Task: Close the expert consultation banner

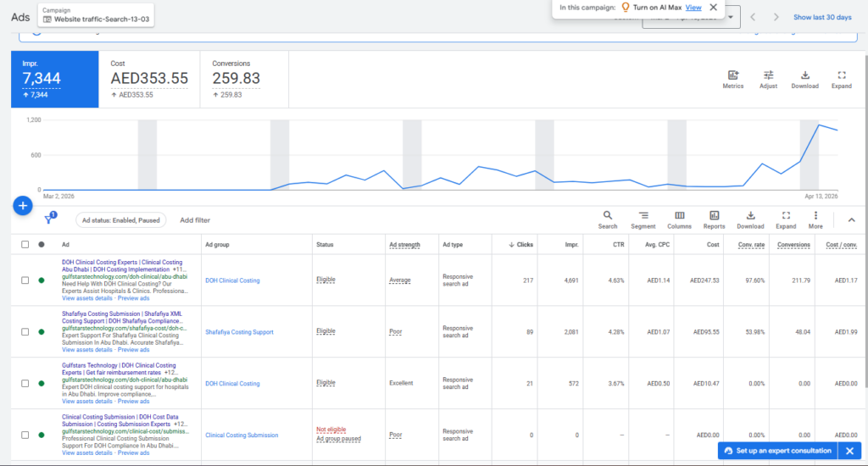Action: click(849, 451)
